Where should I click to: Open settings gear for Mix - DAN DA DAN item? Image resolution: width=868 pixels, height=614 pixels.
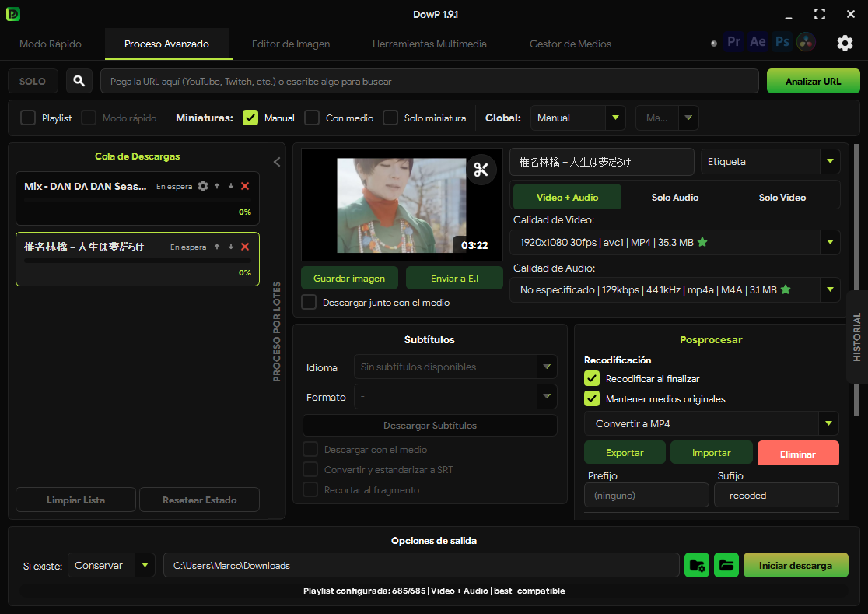[x=203, y=186]
